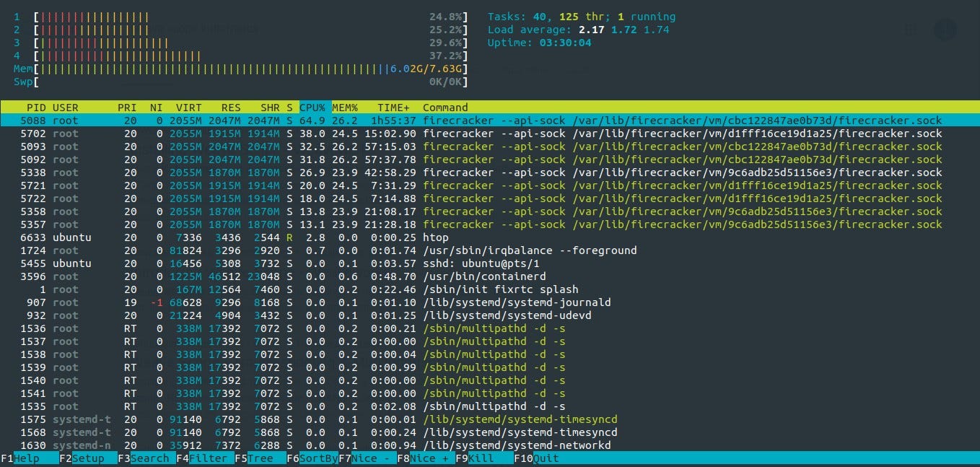
Task: Select systemd-timesyncd process PID 1568
Action: pyautogui.click(x=490, y=432)
